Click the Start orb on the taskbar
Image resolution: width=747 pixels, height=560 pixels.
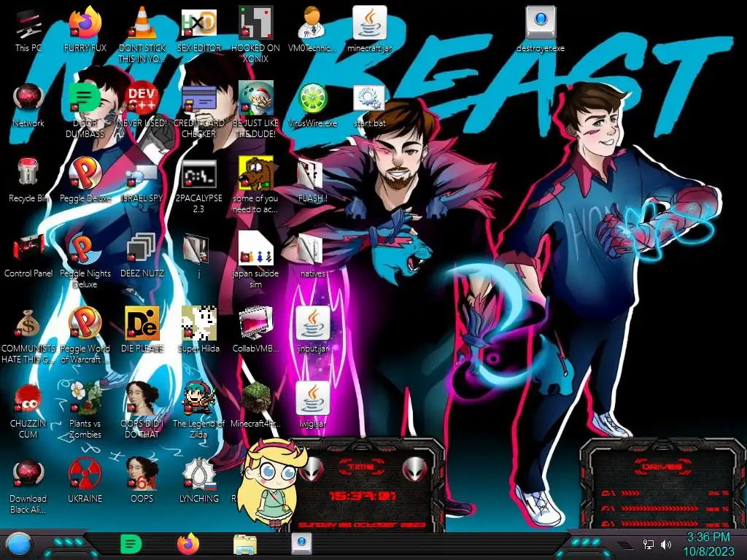click(19, 544)
